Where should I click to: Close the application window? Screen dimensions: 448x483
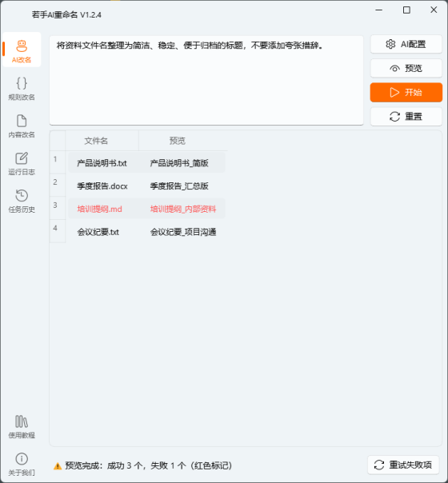pos(434,10)
